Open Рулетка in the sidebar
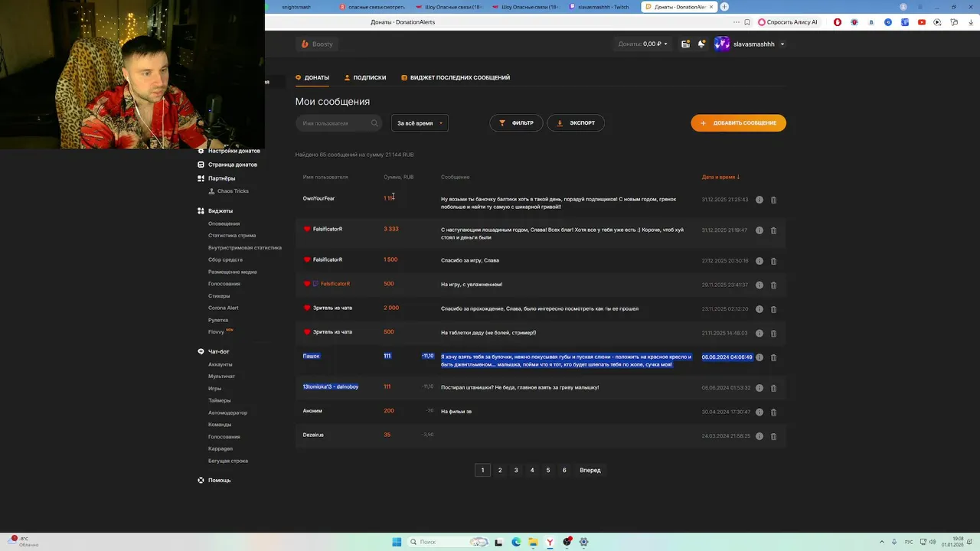 pyautogui.click(x=218, y=320)
